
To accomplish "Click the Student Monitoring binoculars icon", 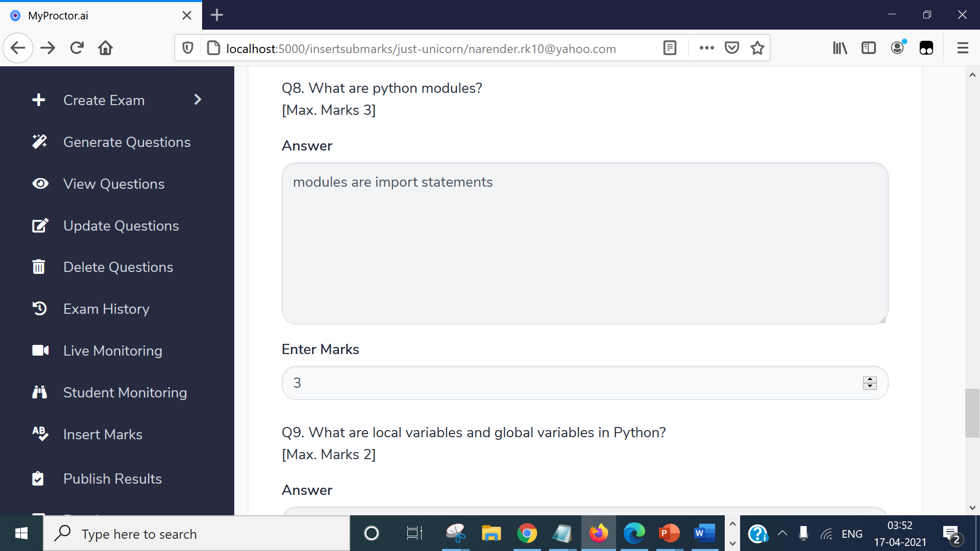I will click(39, 392).
